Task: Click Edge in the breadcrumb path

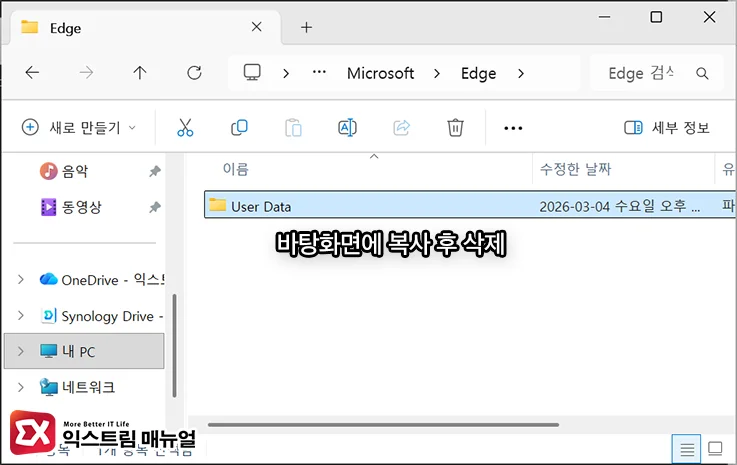Action: pyautogui.click(x=478, y=73)
